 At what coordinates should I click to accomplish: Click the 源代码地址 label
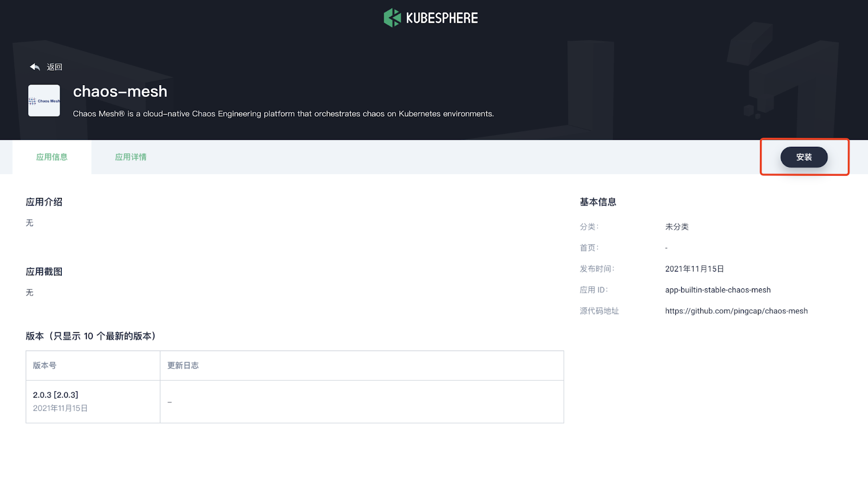tap(599, 311)
